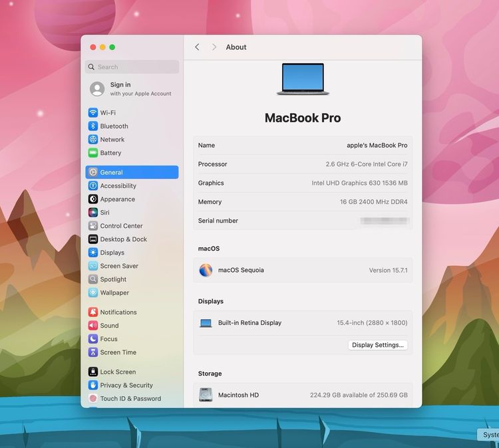499x448 pixels.
Task: Choose the Screen Time sidebar row
Action: (132, 352)
